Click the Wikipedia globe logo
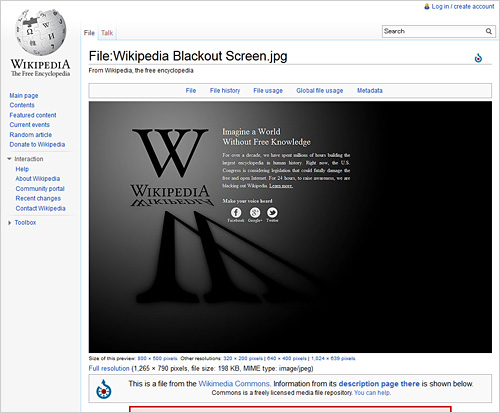This screenshot has width=500, height=413. coord(40,32)
